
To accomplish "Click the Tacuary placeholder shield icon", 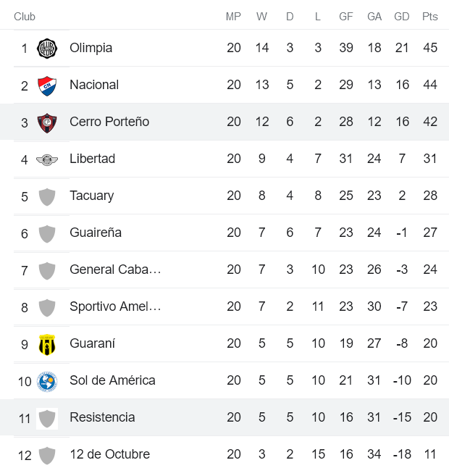I will point(47,196).
